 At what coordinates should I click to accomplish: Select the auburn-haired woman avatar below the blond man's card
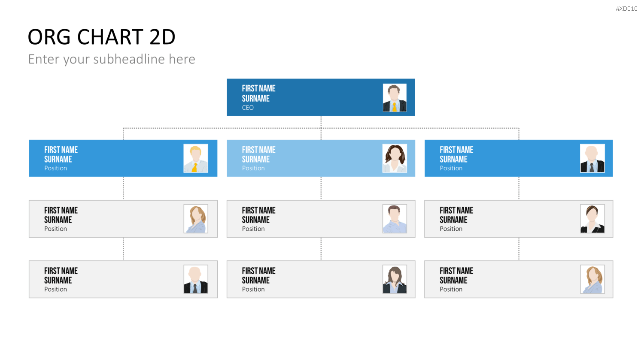tap(196, 219)
